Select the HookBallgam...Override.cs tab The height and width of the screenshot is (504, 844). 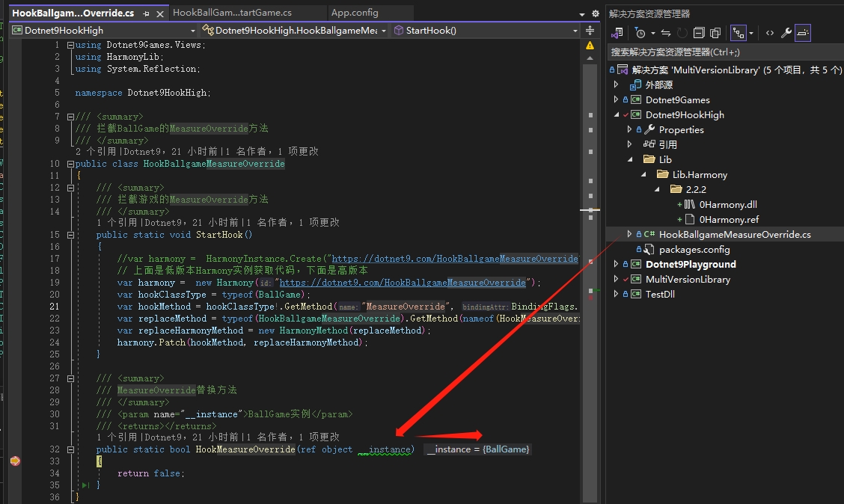click(x=73, y=13)
